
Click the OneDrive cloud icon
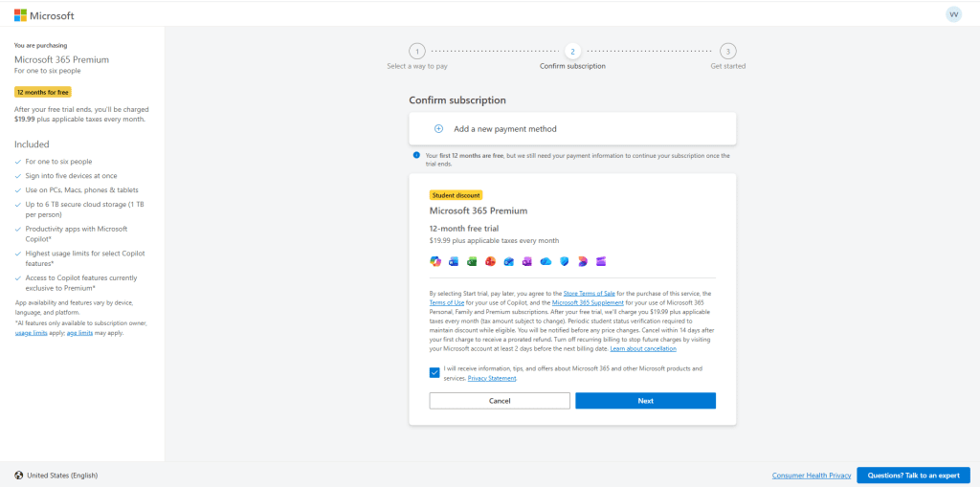pos(546,261)
